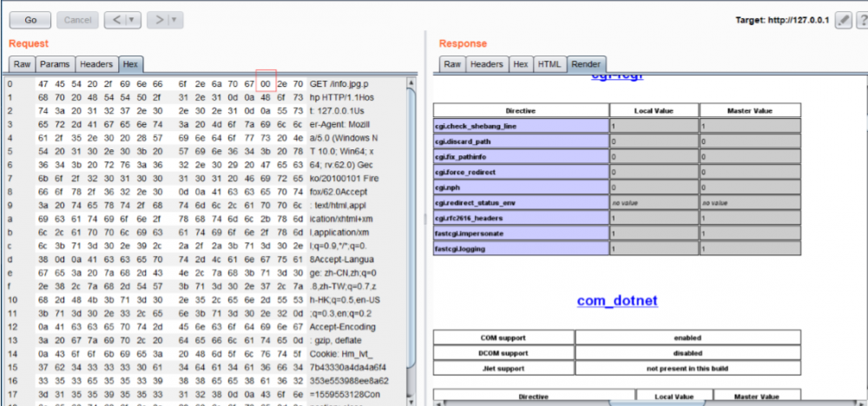The image size is (868, 406).
Task: Open help via the question mark icon
Action: pyautogui.click(x=863, y=20)
